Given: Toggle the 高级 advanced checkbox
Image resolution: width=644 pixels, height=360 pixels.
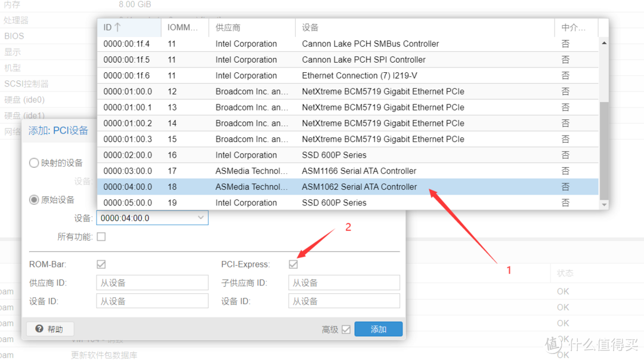Looking at the screenshot, I should [346, 329].
